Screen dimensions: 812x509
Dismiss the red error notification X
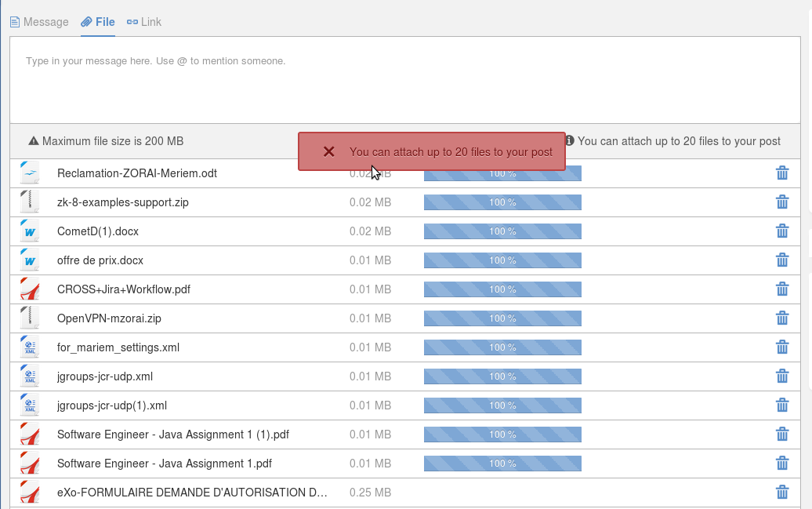pos(329,151)
